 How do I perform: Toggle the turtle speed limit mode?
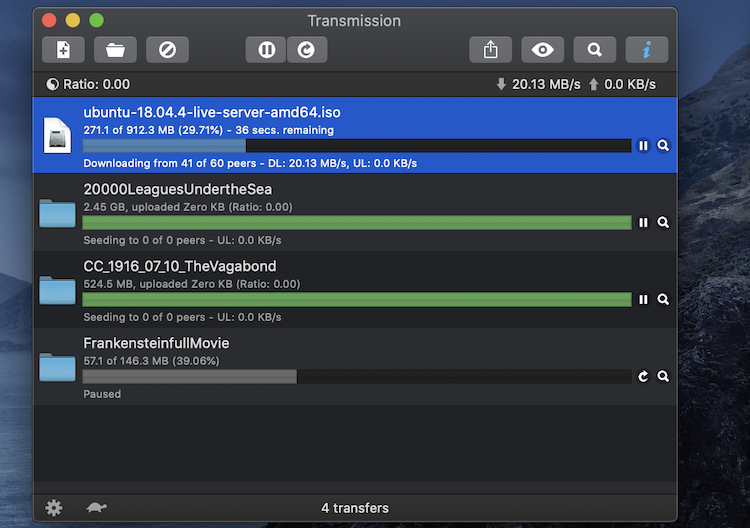97,507
